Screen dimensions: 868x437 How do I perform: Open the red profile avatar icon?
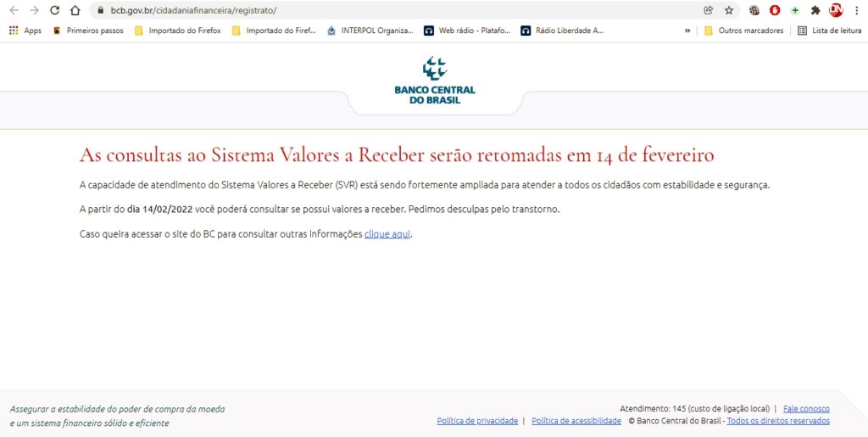(836, 10)
